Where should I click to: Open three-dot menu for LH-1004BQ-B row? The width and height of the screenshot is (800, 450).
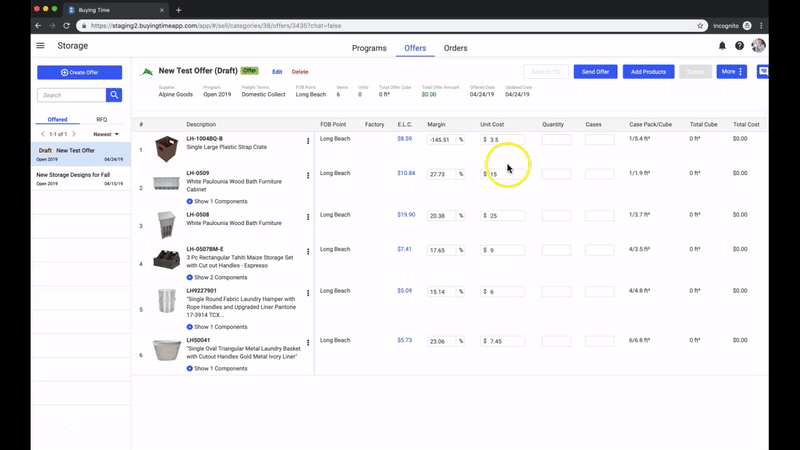308,141
